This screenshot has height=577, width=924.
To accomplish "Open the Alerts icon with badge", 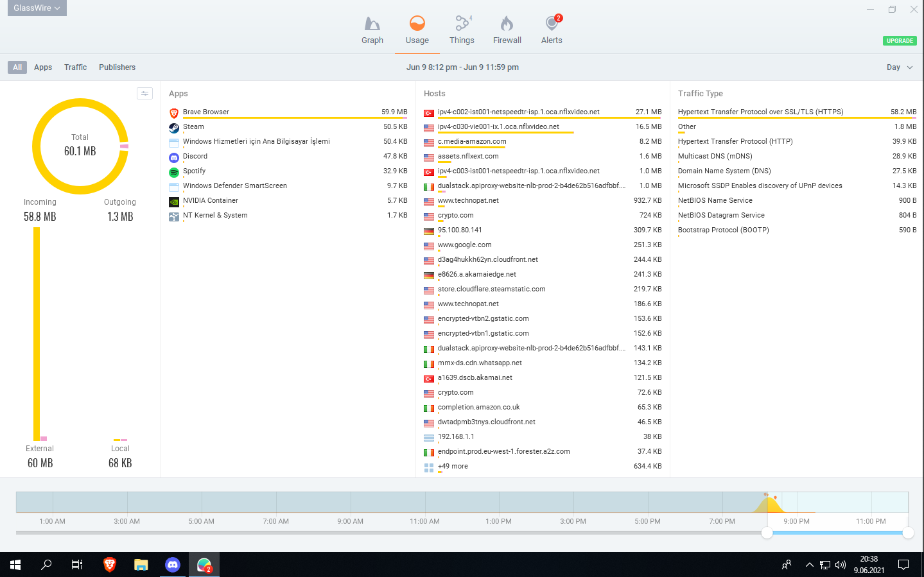I will pos(552,24).
